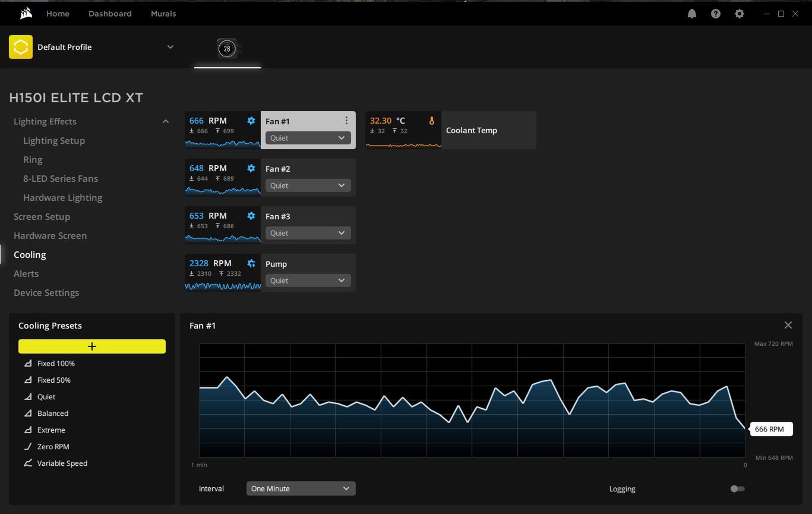This screenshot has height=514, width=812.
Task: Open Lighting Setup in the sidebar
Action: (x=54, y=140)
